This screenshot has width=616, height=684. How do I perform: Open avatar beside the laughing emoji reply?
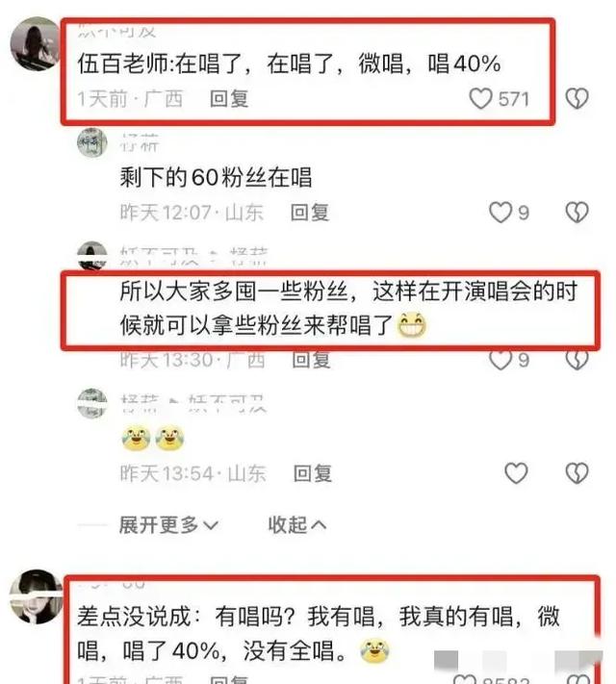[x=92, y=403]
